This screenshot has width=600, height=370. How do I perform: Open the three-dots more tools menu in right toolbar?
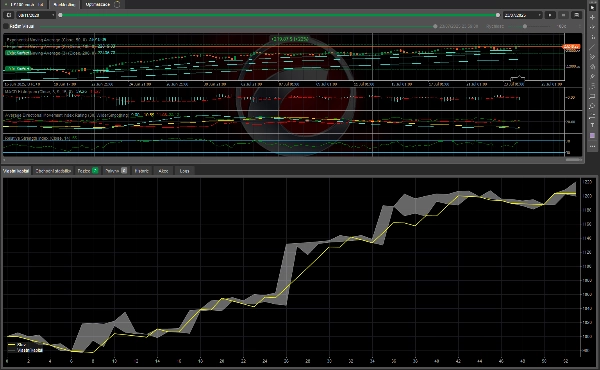point(592,146)
